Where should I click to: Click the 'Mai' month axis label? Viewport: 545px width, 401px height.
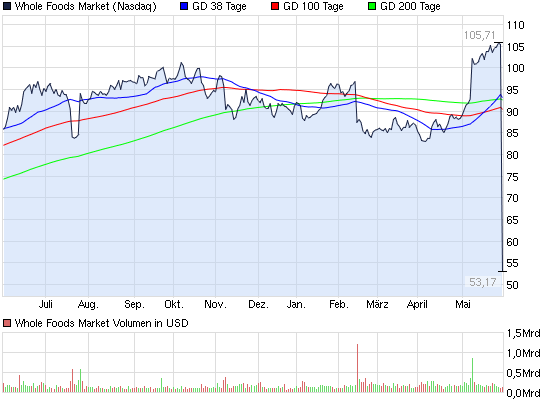[463, 304]
